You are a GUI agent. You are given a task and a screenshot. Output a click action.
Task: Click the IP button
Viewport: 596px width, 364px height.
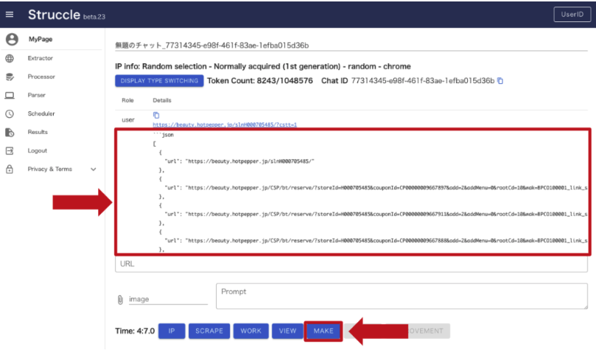point(172,331)
